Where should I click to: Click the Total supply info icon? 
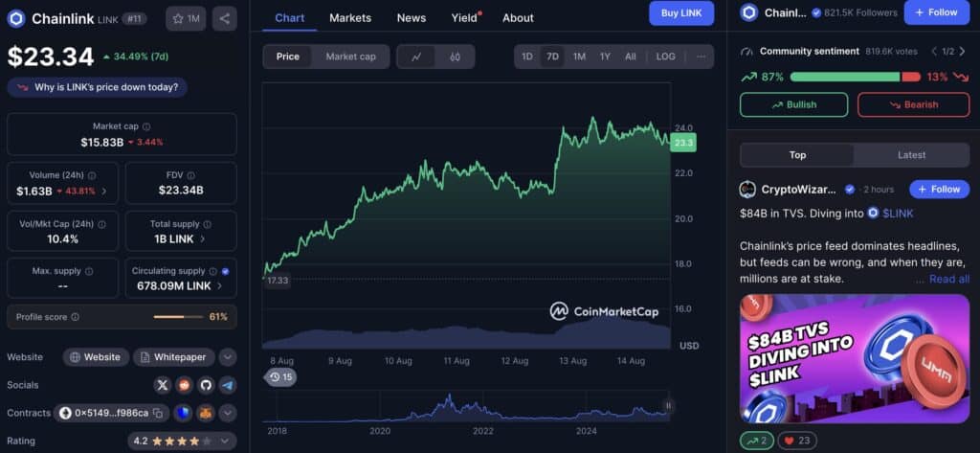[x=207, y=224]
